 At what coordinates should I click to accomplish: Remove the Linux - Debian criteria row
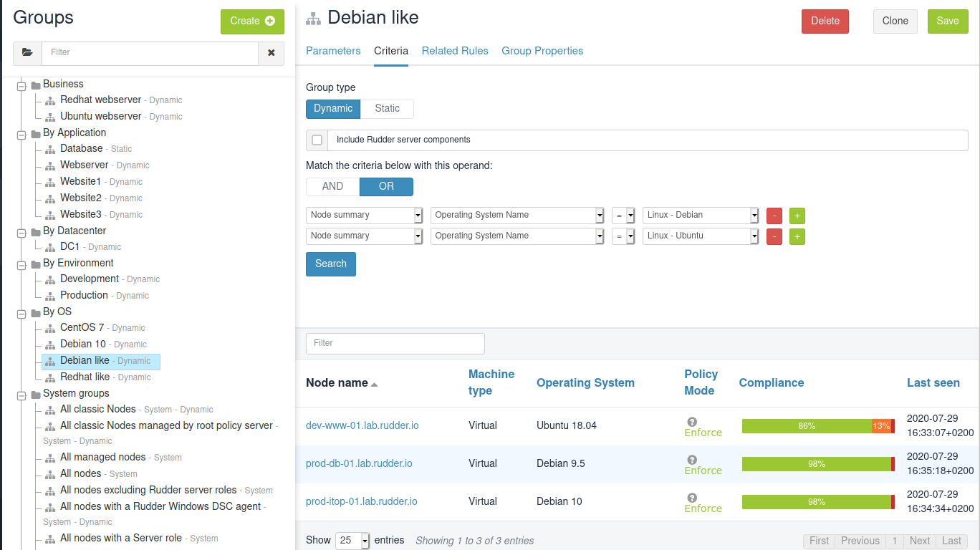click(x=774, y=216)
